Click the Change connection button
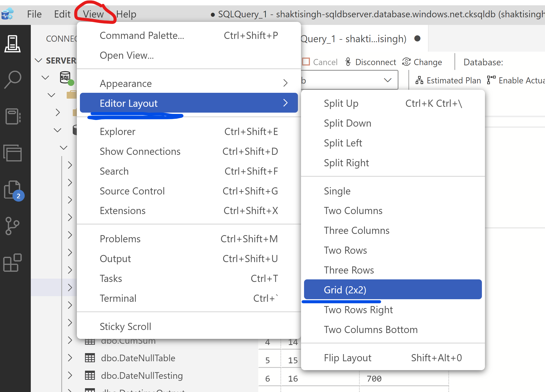The image size is (545, 392). pos(422,62)
